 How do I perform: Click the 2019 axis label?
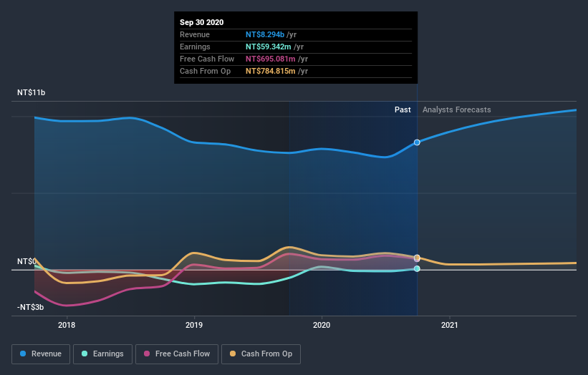(x=194, y=325)
